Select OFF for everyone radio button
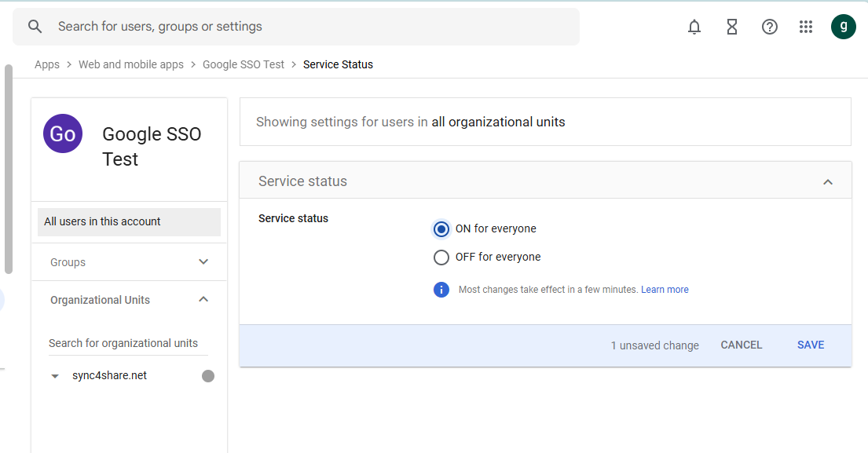This screenshot has height=453, width=868. click(441, 258)
